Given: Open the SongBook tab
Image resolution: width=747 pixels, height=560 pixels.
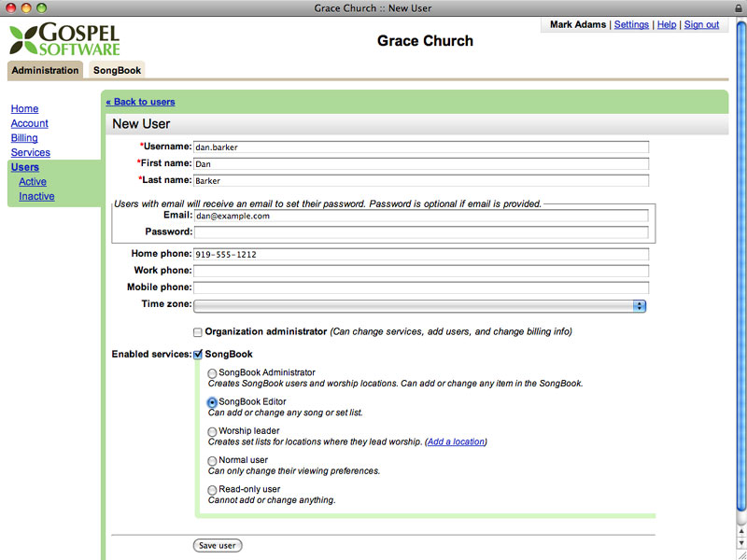Looking at the screenshot, I should coord(118,70).
